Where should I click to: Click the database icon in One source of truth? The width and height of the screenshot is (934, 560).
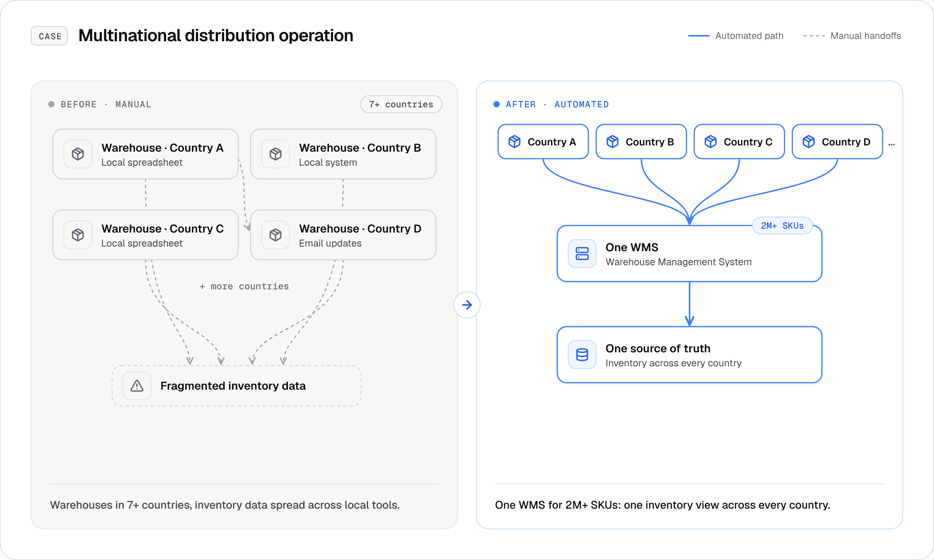[582, 355]
